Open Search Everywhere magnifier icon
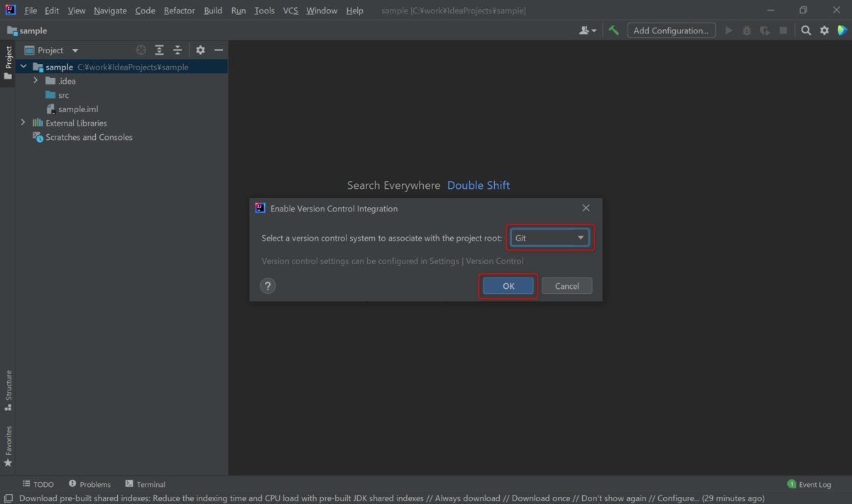Screen dimensions: 852x504 click(x=806, y=31)
